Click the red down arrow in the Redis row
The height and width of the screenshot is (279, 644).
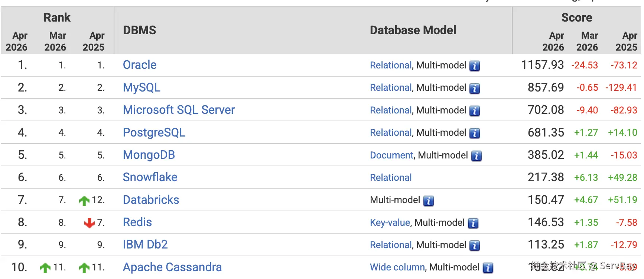(89, 223)
